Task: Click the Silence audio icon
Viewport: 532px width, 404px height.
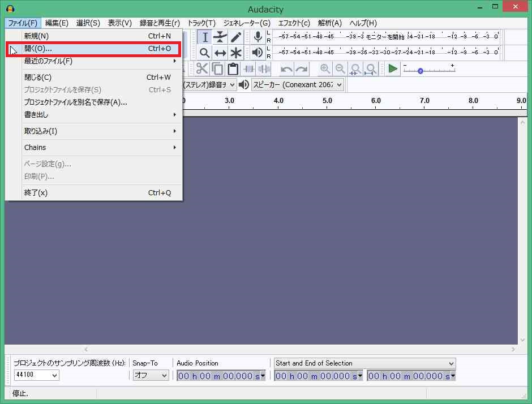Action: click(264, 69)
